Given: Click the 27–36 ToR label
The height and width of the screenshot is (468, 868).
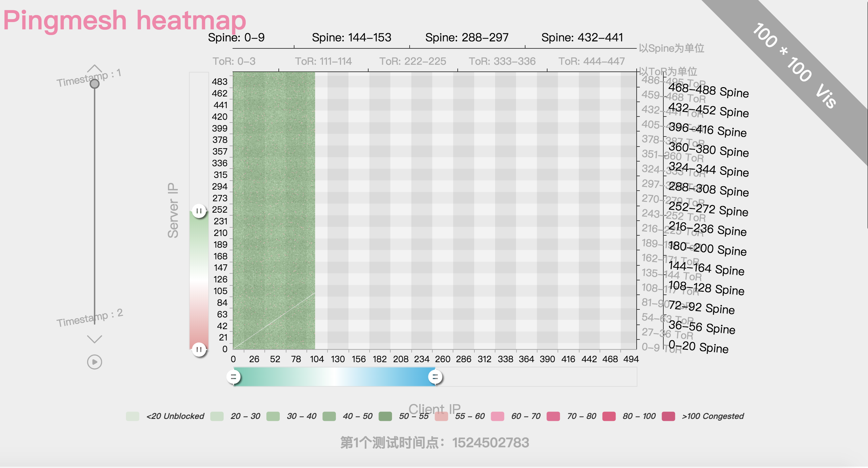Looking at the screenshot, I should click(x=667, y=333).
